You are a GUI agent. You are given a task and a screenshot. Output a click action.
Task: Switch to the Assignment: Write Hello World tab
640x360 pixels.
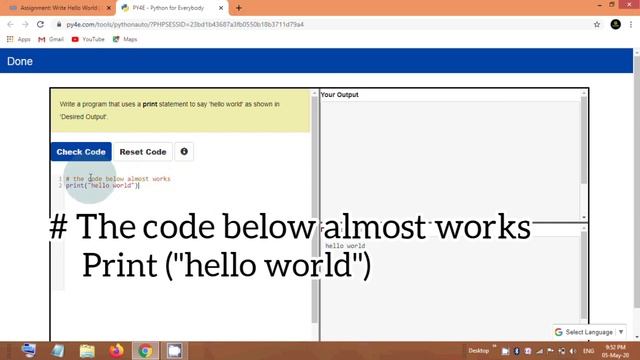click(x=59, y=8)
